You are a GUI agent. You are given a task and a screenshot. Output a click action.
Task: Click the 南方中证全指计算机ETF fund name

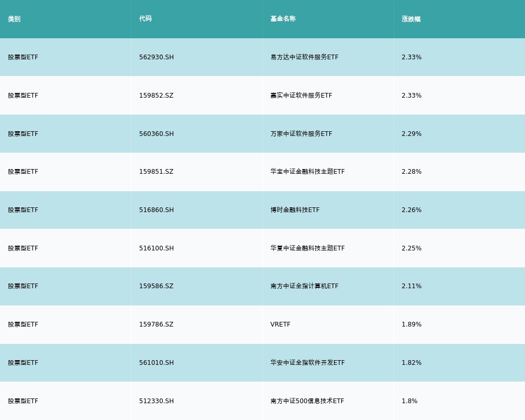[304, 286]
